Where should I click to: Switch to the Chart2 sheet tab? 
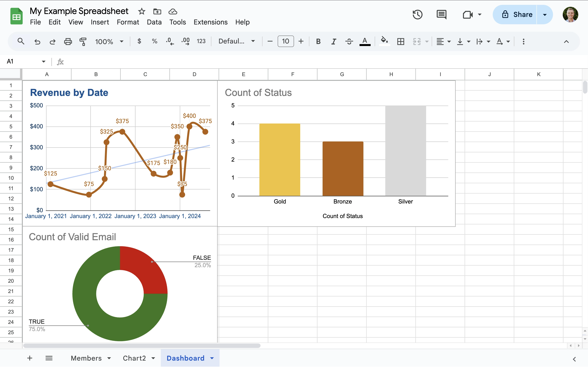point(134,358)
